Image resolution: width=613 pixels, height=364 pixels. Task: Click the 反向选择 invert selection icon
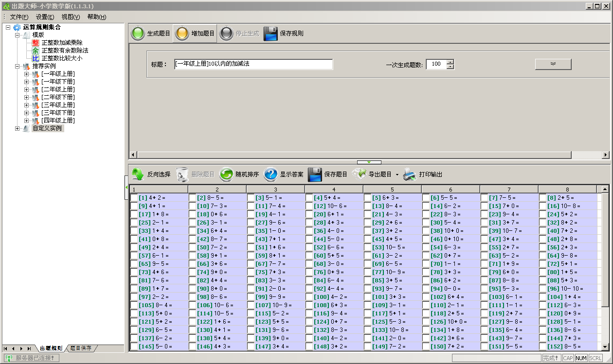(x=138, y=174)
